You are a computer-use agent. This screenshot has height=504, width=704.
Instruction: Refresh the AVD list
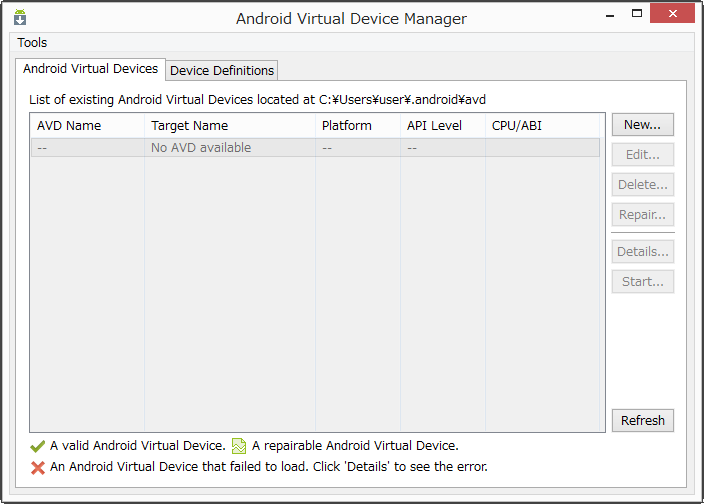[642, 421]
